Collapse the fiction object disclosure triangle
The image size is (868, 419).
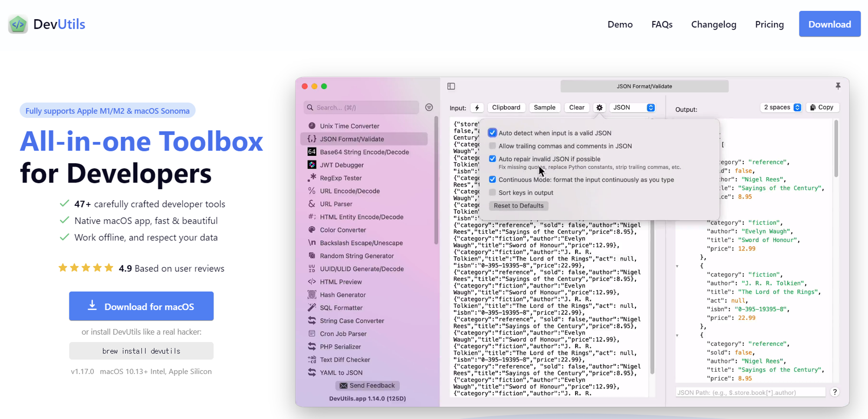pyautogui.click(x=677, y=266)
